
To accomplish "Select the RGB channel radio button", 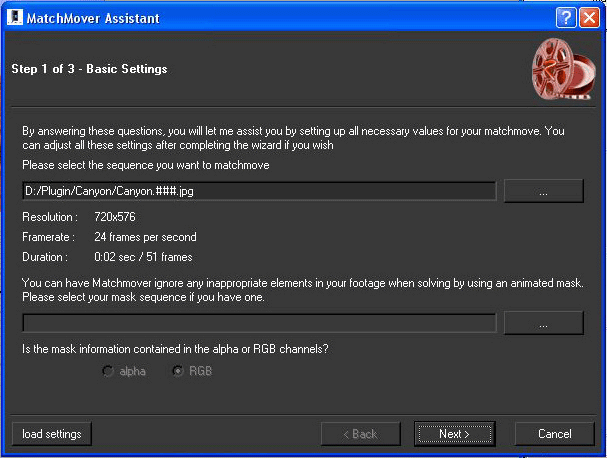I will [177, 371].
